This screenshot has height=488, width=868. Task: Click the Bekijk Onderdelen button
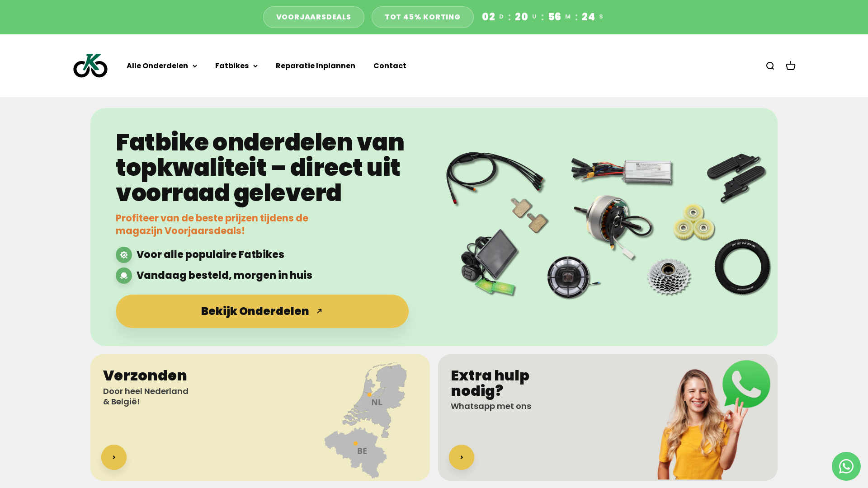pyautogui.click(x=262, y=311)
